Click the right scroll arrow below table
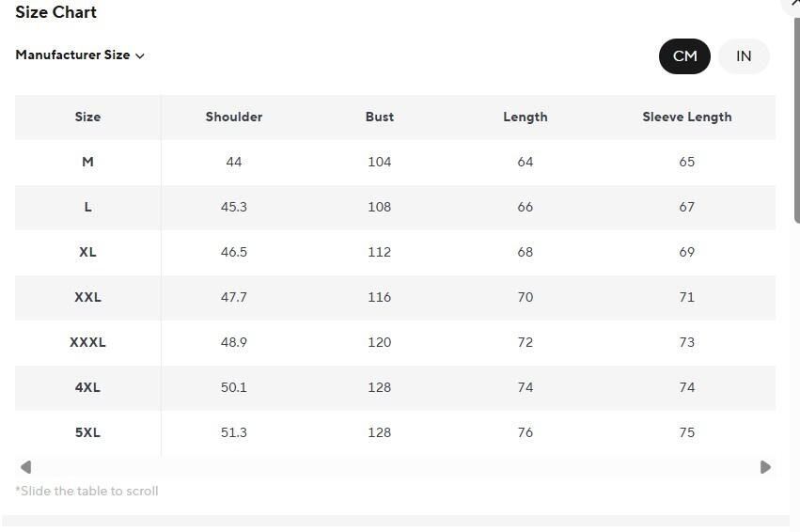Image resolution: width=800 pixels, height=532 pixels. tap(765, 467)
